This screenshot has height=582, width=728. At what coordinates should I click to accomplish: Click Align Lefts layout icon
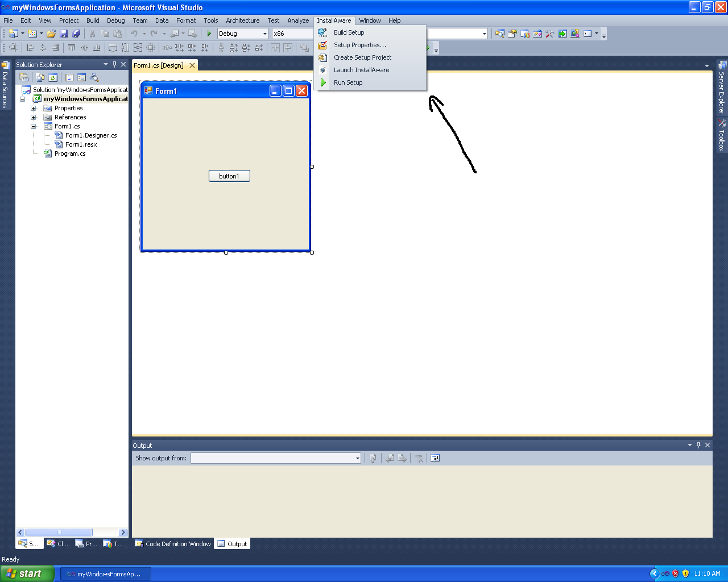[x=30, y=48]
